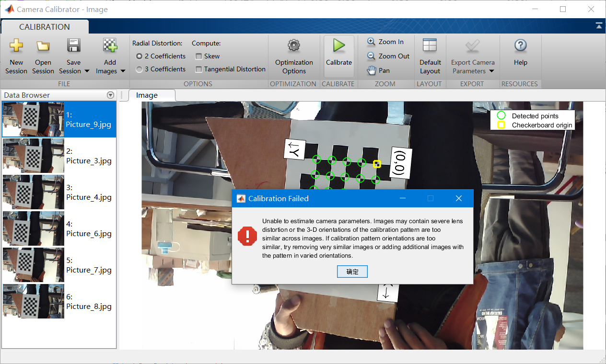Expand the Save Session dropdown arrow
The image size is (606, 364).
(x=87, y=71)
